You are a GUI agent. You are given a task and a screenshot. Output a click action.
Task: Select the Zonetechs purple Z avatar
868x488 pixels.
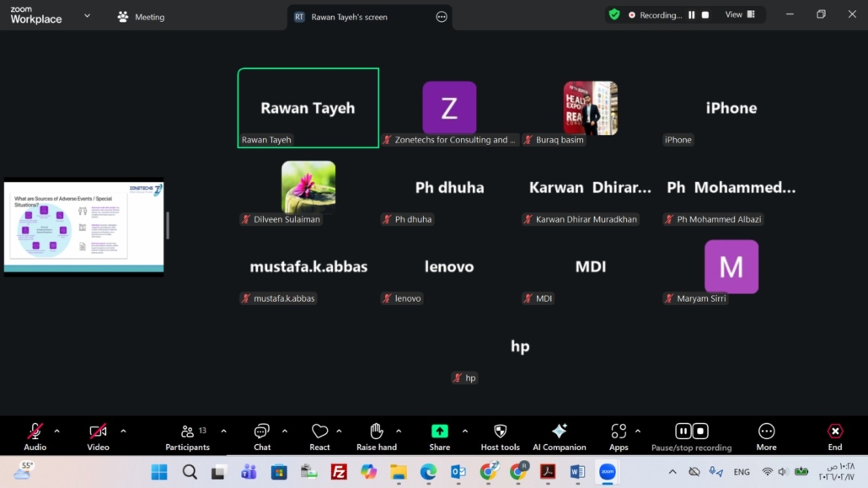pos(449,107)
